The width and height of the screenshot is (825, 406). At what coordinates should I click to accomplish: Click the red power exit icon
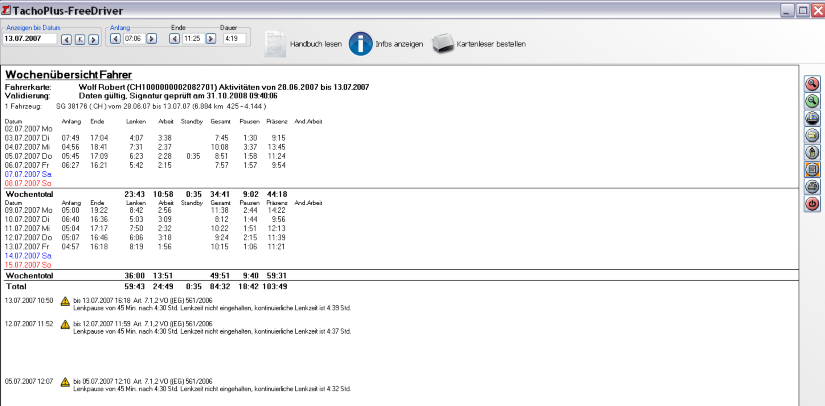pos(812,203)
